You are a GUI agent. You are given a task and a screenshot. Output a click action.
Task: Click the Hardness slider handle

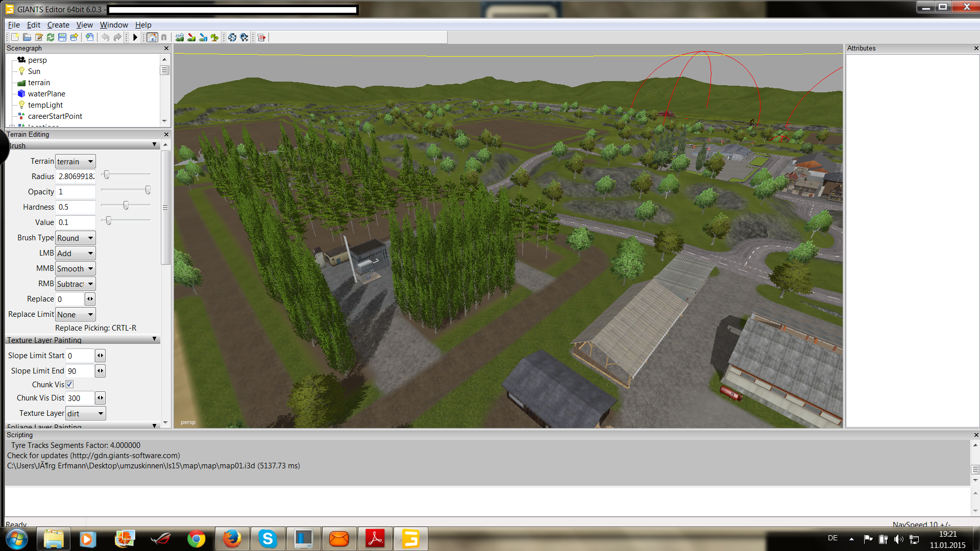click(126, 206)
